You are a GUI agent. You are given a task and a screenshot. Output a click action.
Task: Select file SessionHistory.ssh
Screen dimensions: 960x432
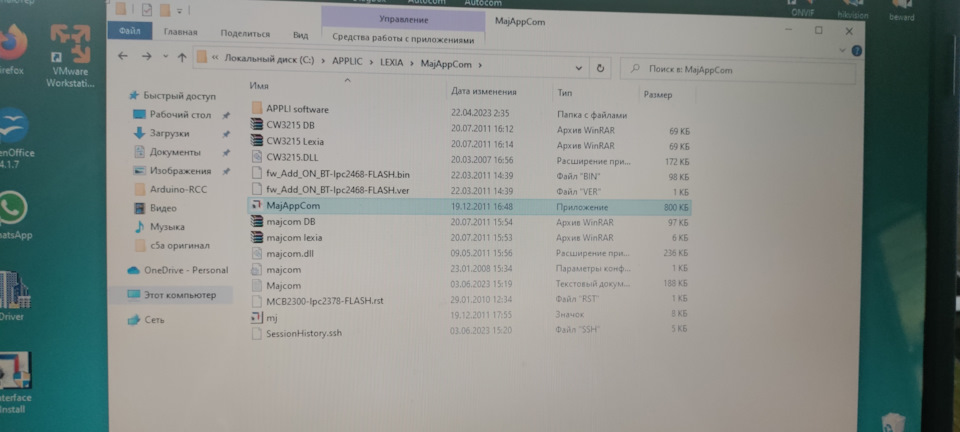304,333
